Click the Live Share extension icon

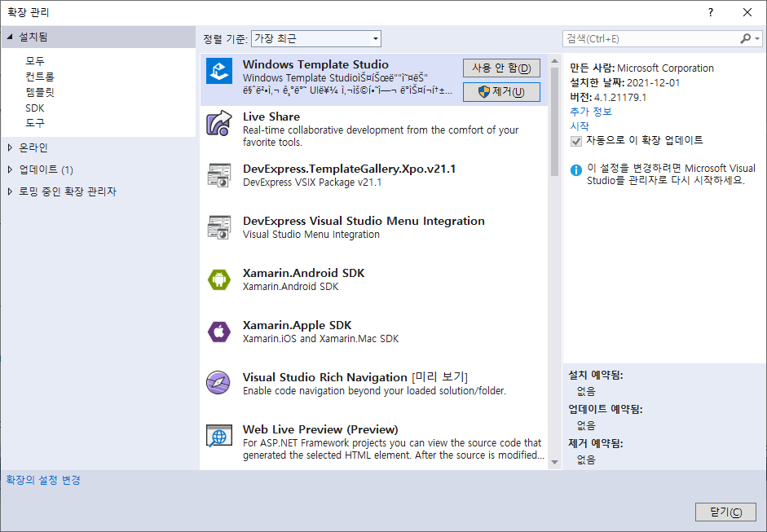tap(218, 123)
